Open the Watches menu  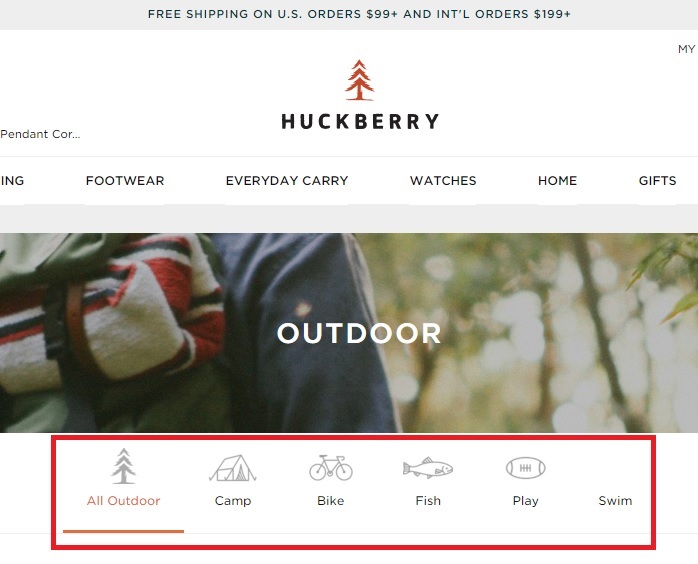[x=443, y=180]
